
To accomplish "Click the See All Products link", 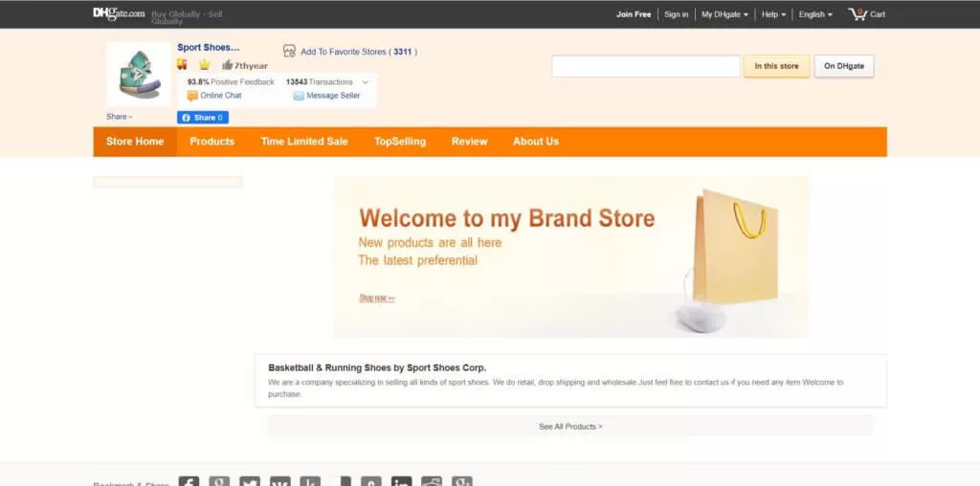I will 570,427.
